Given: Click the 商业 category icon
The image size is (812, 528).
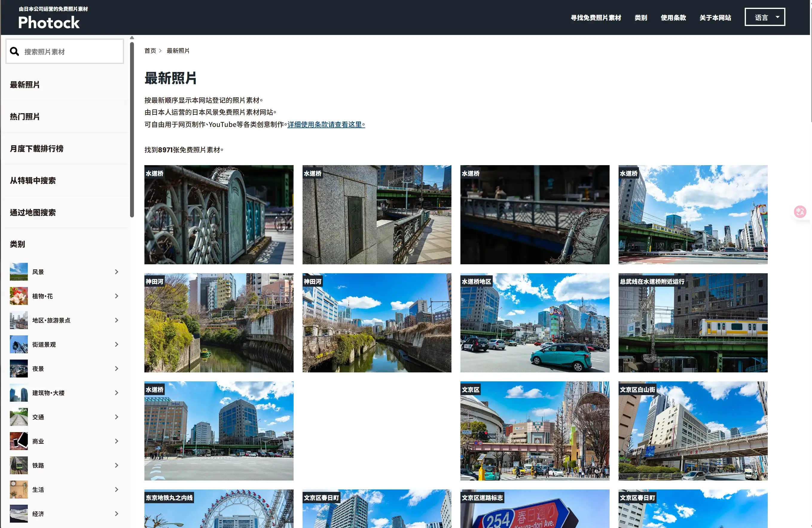Looking at the screenshot, I should [x=19, y=441].
